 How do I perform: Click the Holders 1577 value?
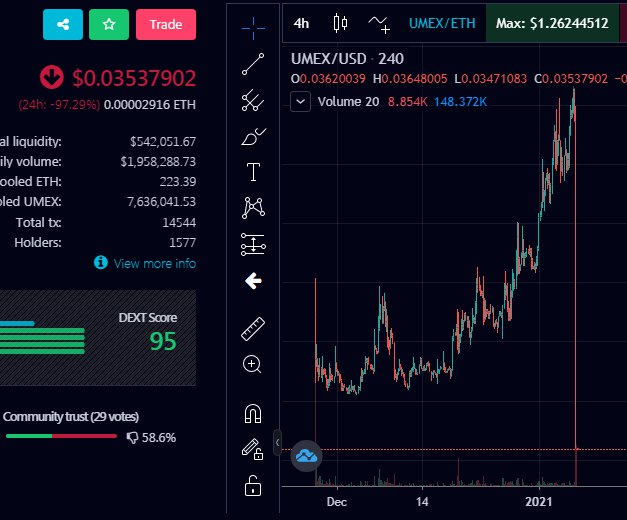(182, 242)
